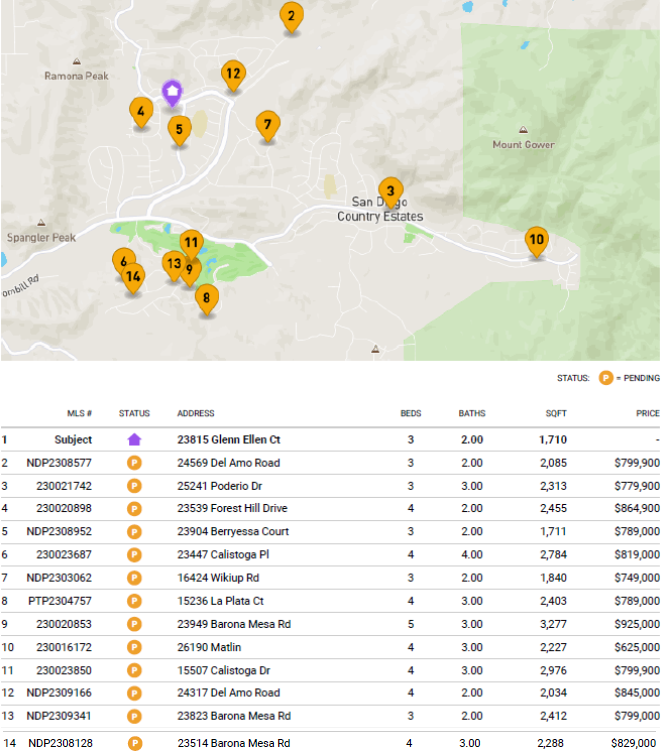
Task: Select address 26190 Matlin
Action: click(209, 647)
